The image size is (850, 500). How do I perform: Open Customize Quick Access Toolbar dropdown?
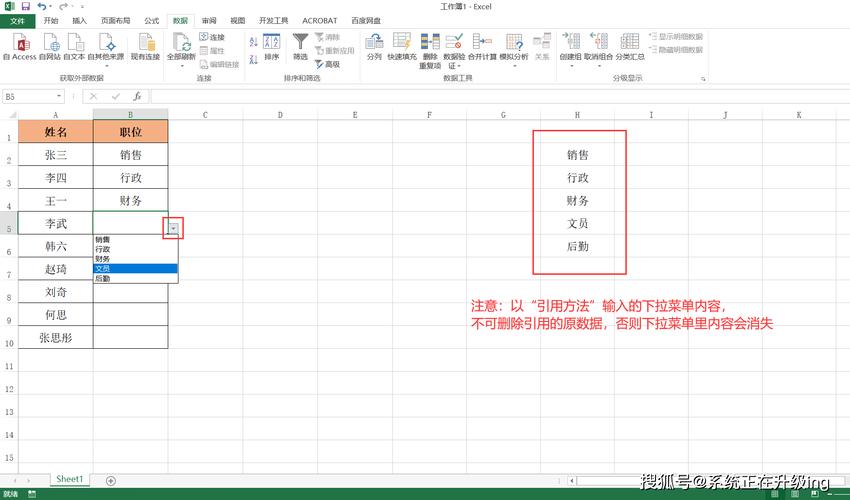[82, 7]
